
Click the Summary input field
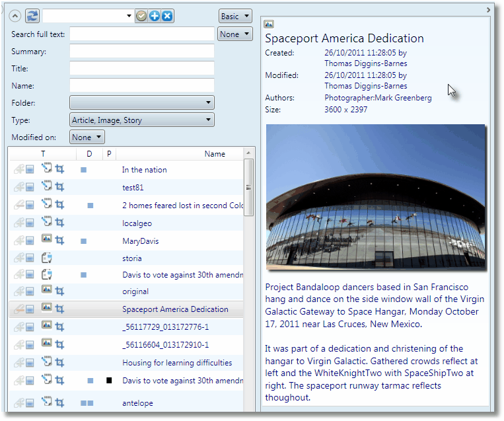tap(142, 51)
